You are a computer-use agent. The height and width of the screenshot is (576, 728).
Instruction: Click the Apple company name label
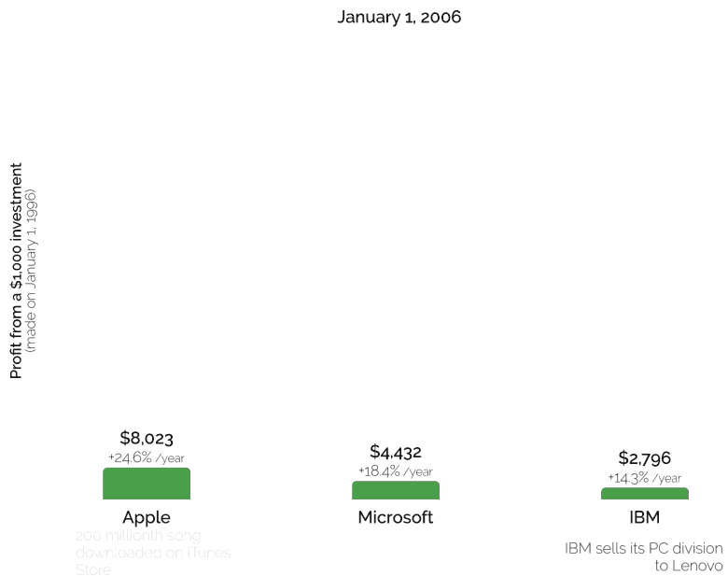147,517
